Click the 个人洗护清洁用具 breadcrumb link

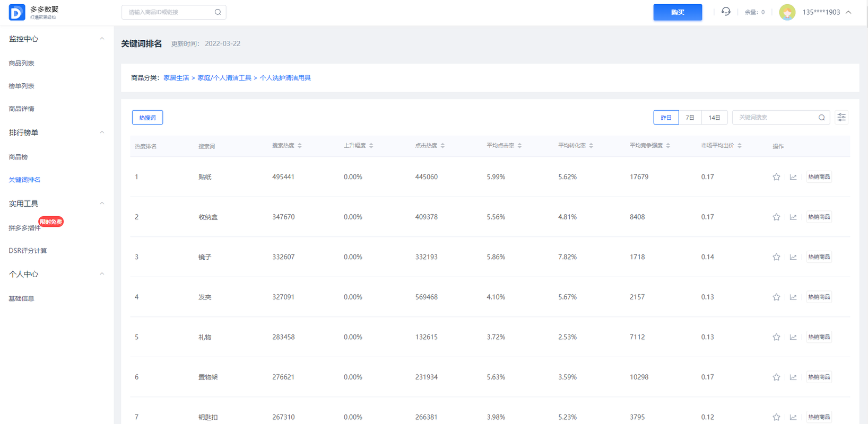click(285, 78)
